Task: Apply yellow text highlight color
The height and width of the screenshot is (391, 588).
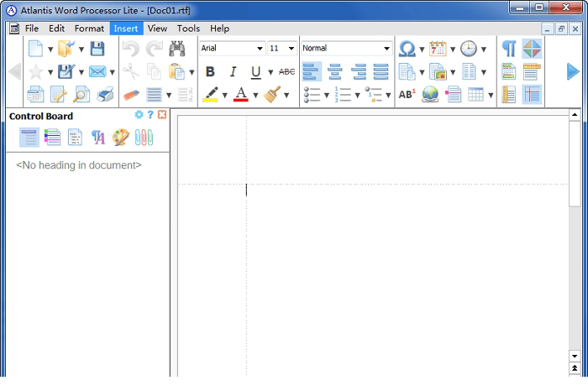Action: [210, 94]
